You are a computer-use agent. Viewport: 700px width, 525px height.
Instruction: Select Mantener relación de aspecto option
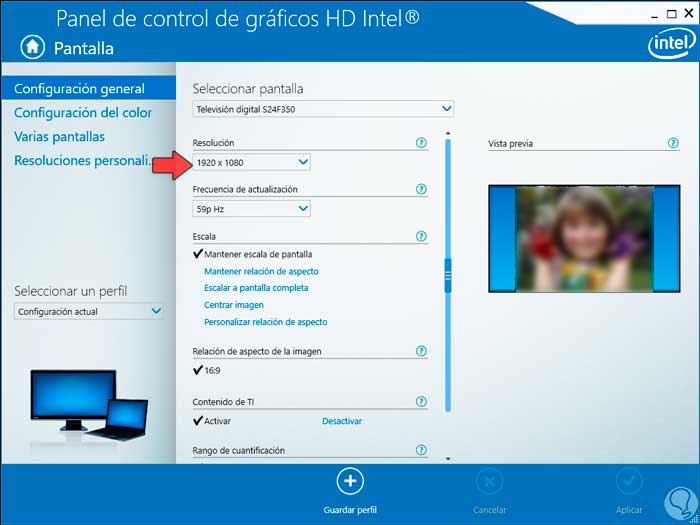click(x=261, y=271)
